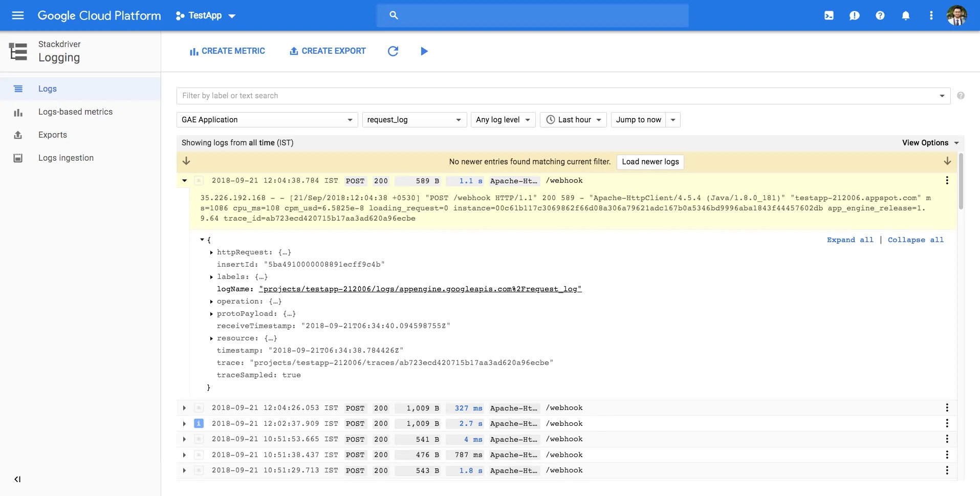
Task: Expand the operation field
Action: [211, 301]
